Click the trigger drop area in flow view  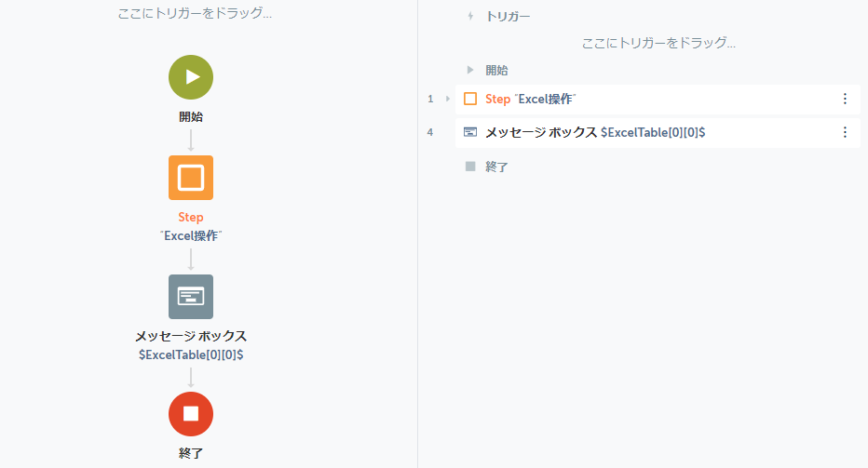point(195,13)
